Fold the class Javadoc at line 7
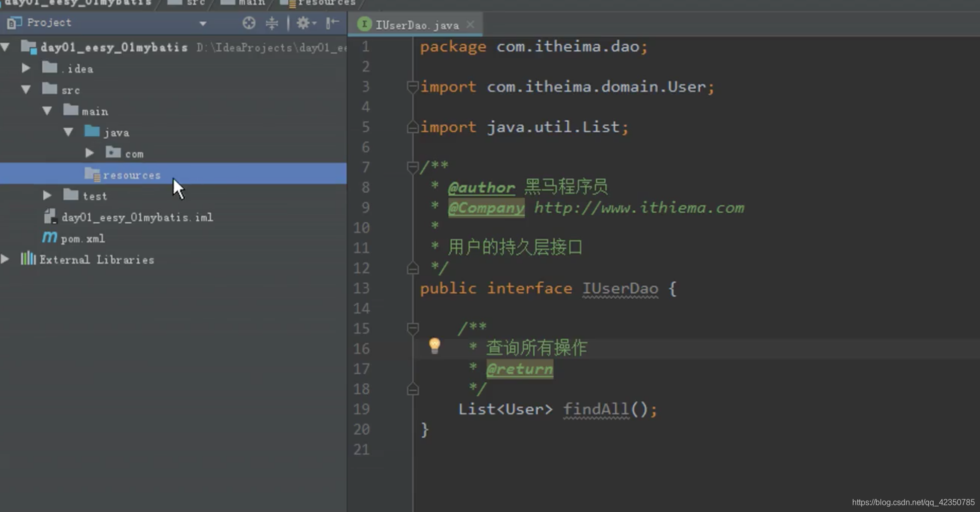The height and width of the screenshot is (512, 980). pos(413,167)
